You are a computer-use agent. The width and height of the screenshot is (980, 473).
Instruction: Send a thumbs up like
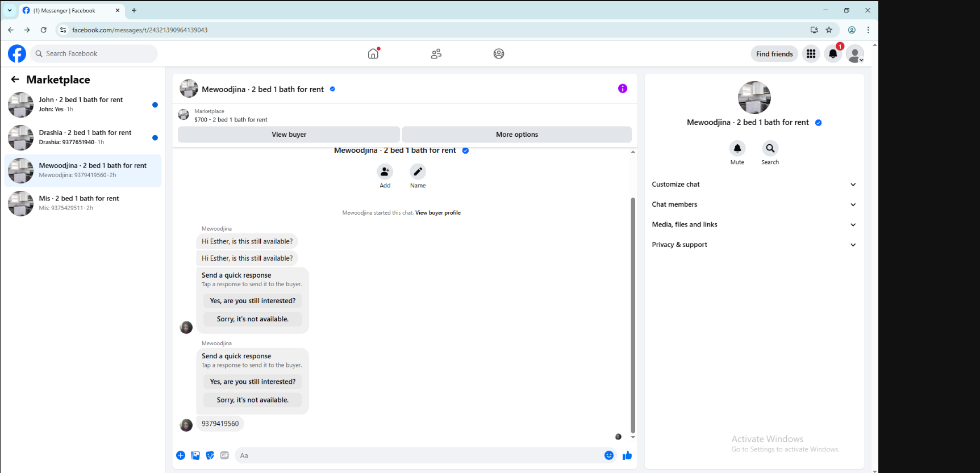pyautogui.click(x=627, y=455)
